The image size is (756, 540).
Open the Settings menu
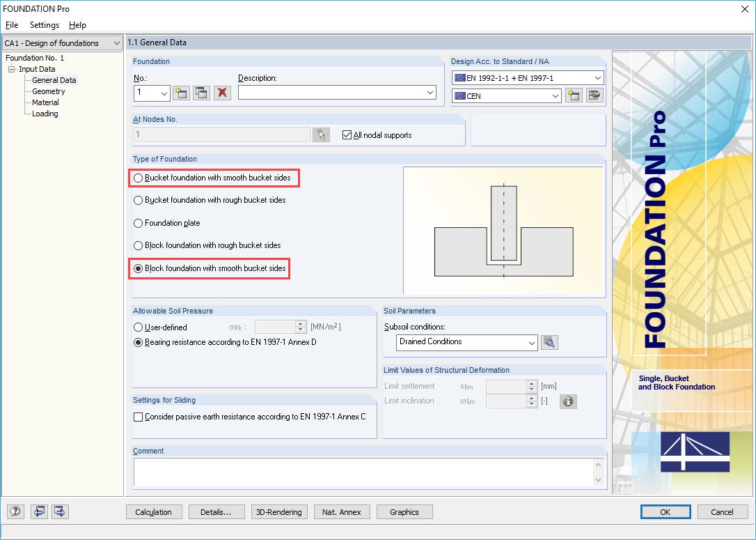45,25
